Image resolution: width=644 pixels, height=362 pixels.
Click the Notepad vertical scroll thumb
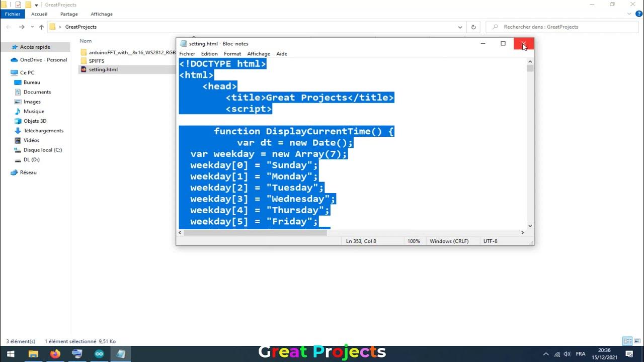530,68
